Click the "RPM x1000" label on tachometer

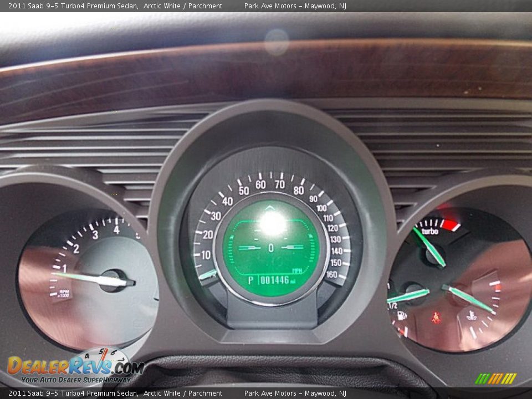pos(63,293)
